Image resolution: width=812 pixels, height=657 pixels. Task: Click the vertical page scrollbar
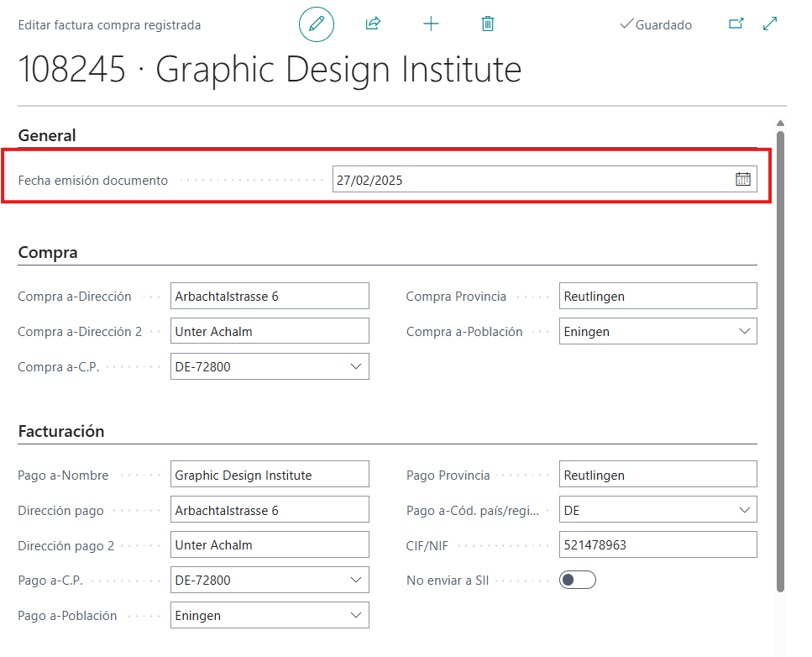(781, 361)
